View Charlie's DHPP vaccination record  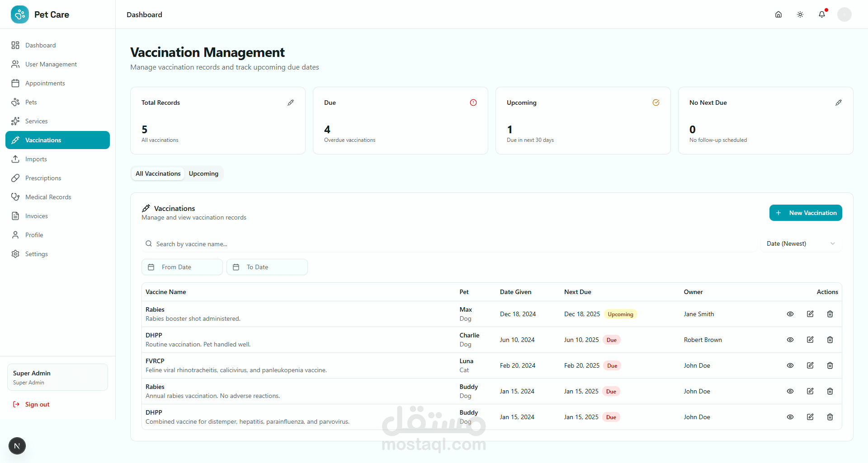pos(790,340)
